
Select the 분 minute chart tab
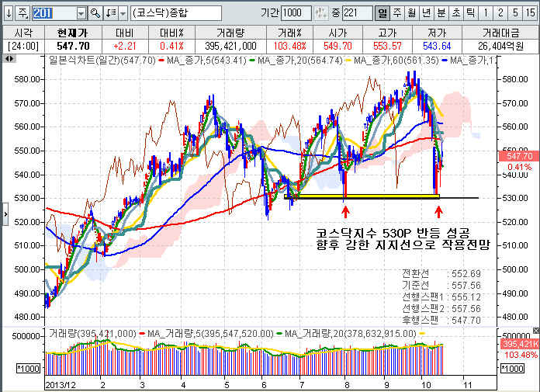click(x=441, y=13)
